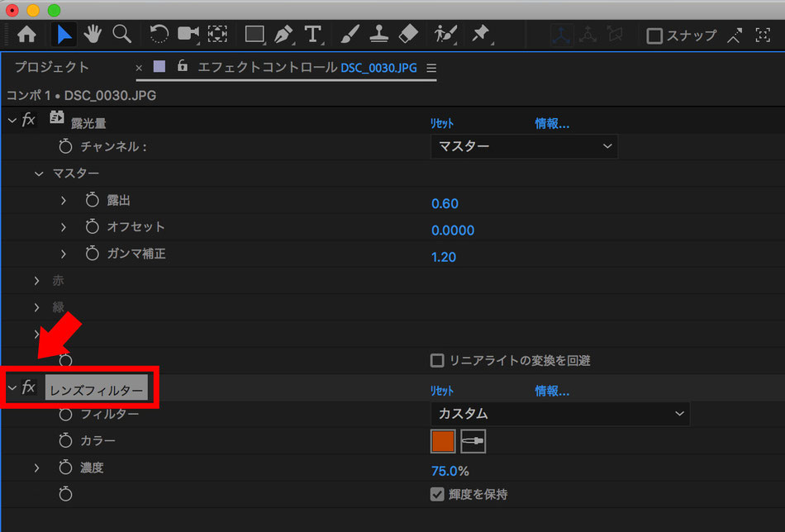Click the snap collapse-edges icon beside スナップ
This screenshot has height=532, width=785.
click(735, 36)
